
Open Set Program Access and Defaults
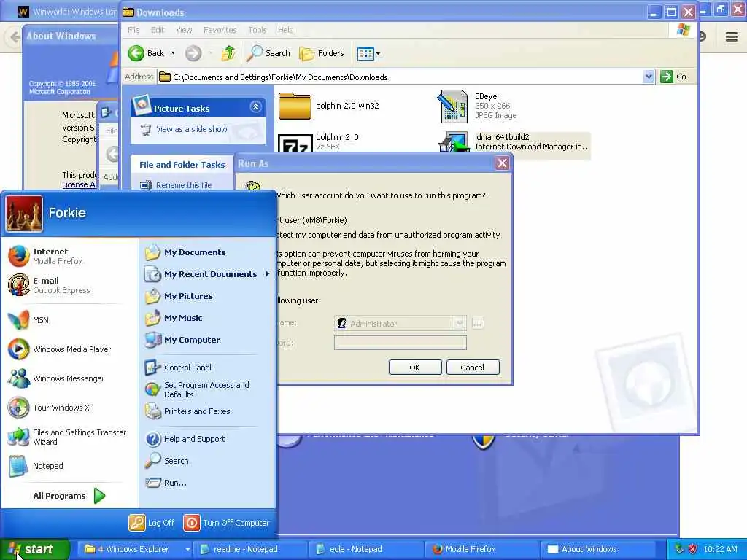[197, 389]
